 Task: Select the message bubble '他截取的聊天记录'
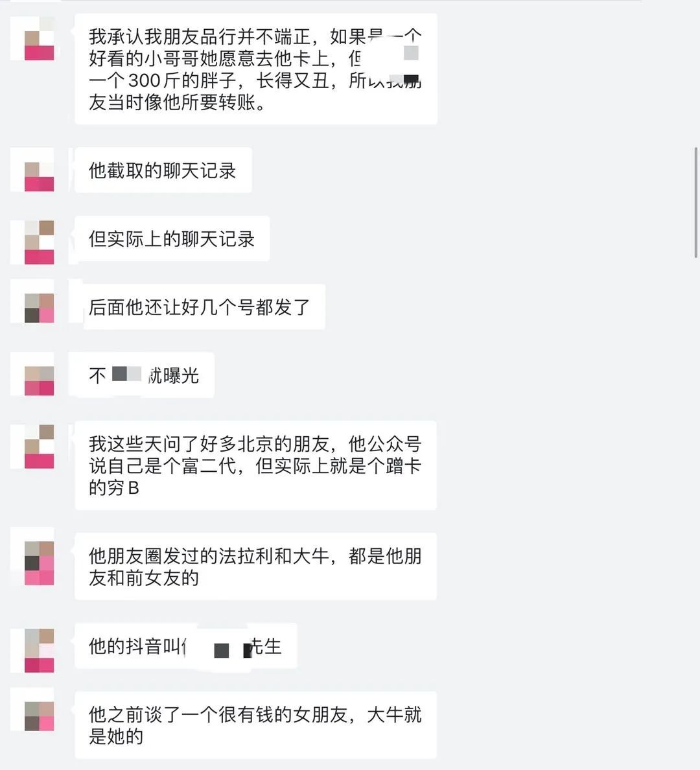tap(163, 170)
